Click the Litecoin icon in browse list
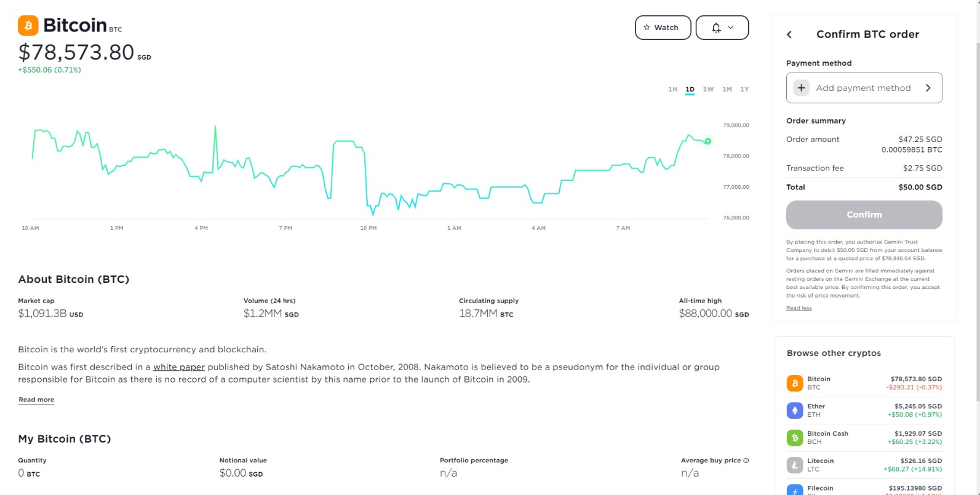980x495 pixels. coord(795,465)
